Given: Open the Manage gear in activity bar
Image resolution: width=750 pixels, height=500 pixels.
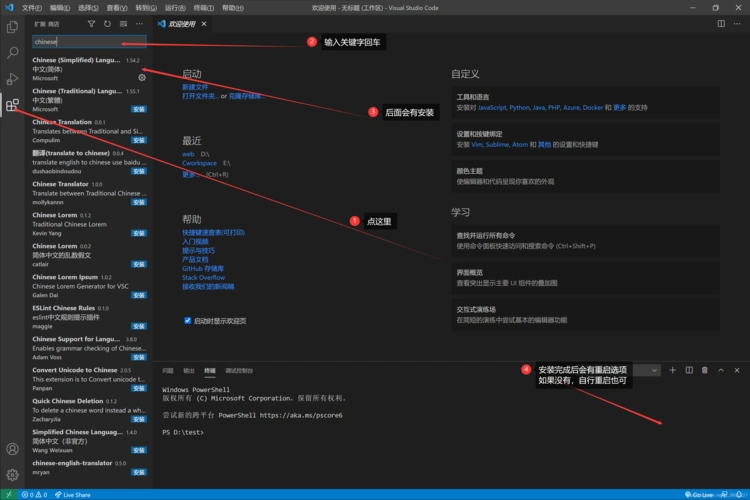Looking at the screenshot, I should tap(12, 474).
